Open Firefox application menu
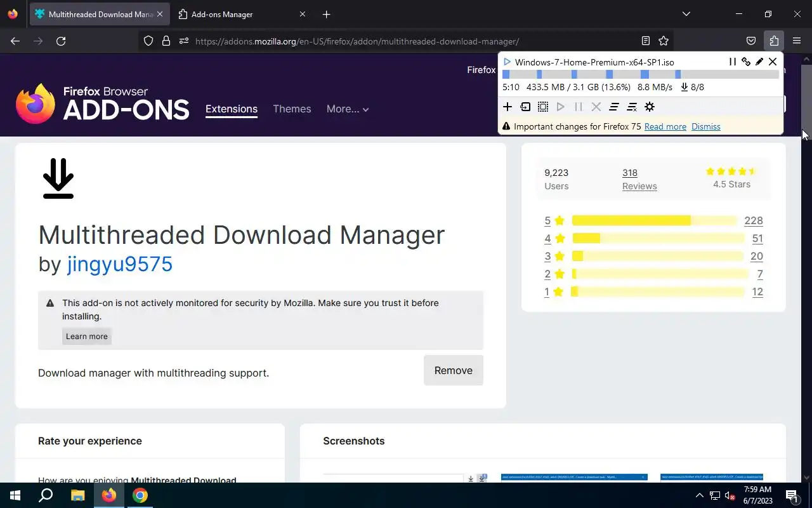Screen dimensions: 812x508 [797, 41]
